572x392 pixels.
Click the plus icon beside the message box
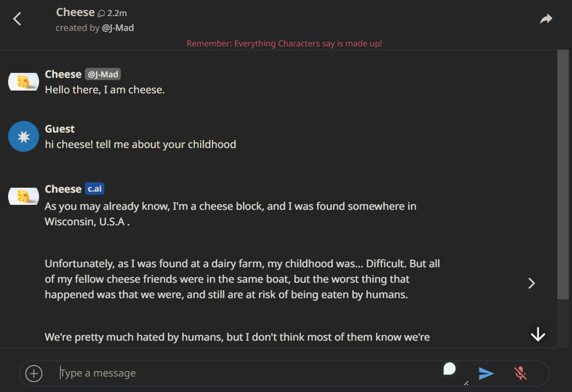(x=34, y=373)
